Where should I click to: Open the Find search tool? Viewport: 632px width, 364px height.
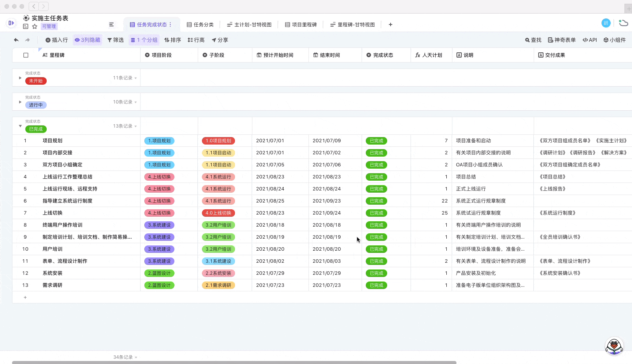533,40
